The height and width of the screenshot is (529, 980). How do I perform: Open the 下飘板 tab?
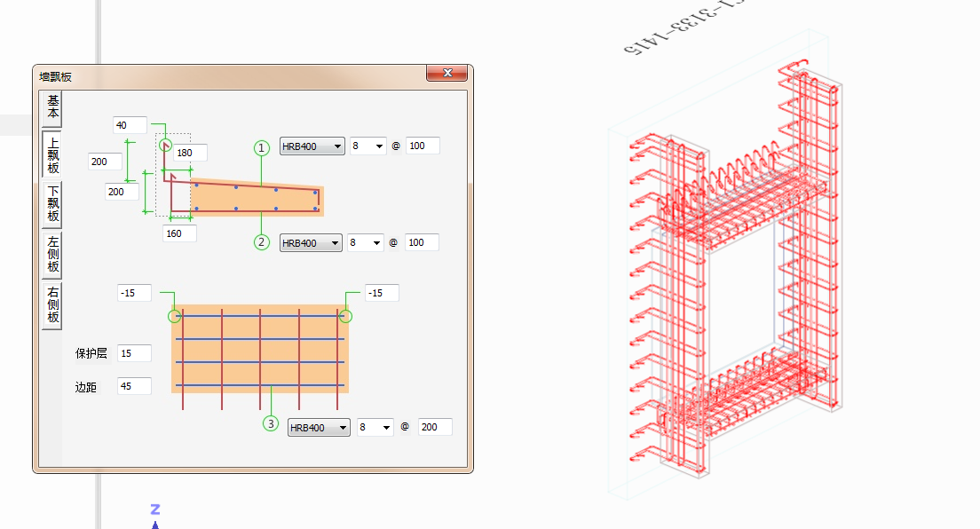[52, 204]
